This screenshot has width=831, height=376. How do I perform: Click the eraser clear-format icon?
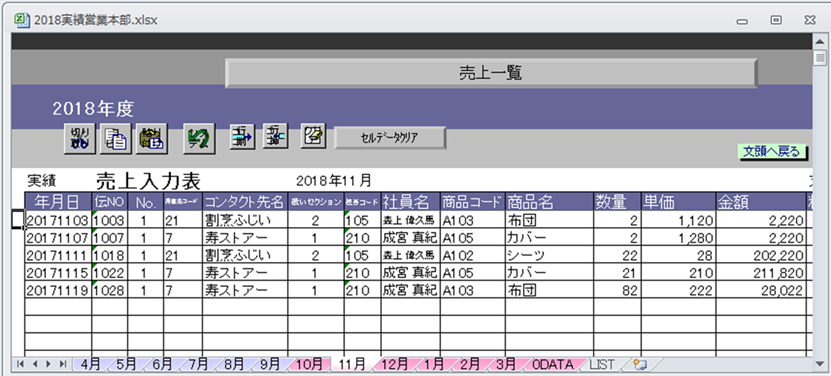tap(313, 136)
